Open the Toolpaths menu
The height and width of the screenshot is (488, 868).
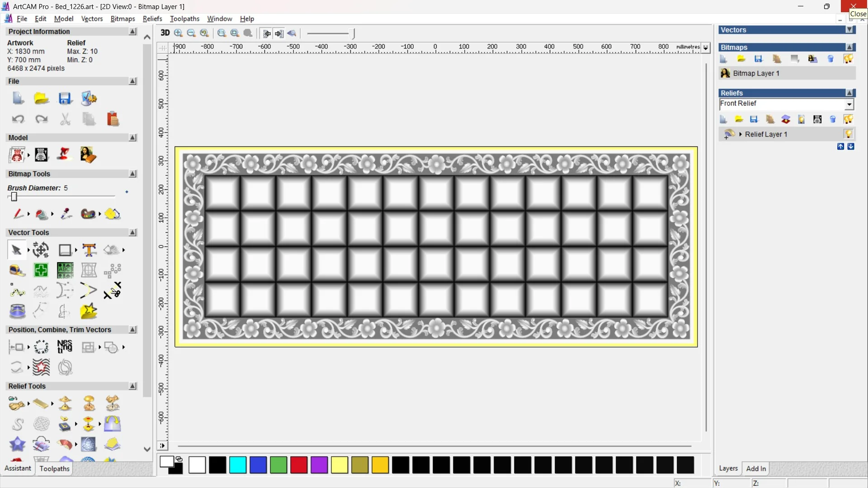184,19
